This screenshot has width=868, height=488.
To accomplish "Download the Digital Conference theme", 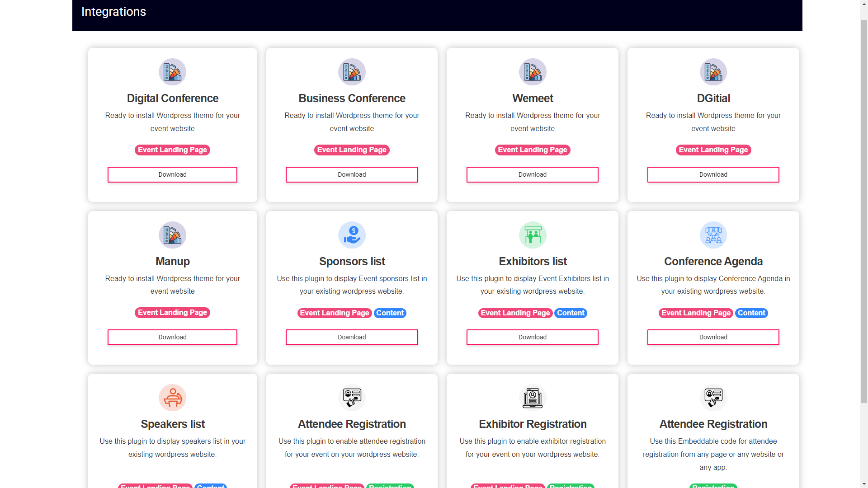I will pyautogui.click(x=172, y=174).
